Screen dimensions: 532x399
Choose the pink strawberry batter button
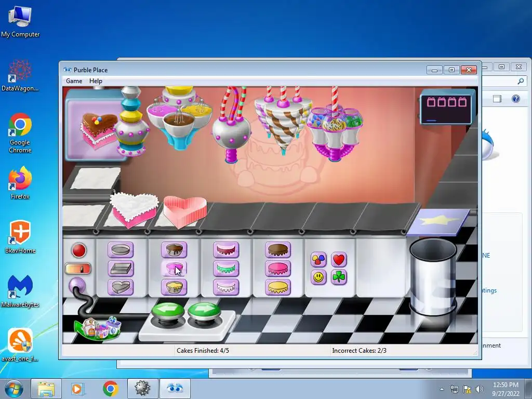tap(174, 269)
